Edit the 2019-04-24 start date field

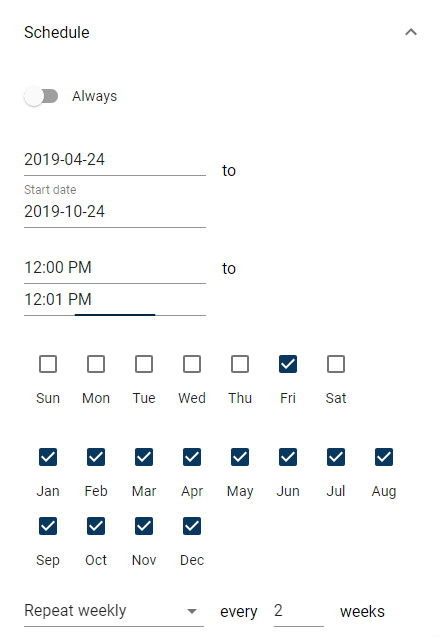(115, 160)
